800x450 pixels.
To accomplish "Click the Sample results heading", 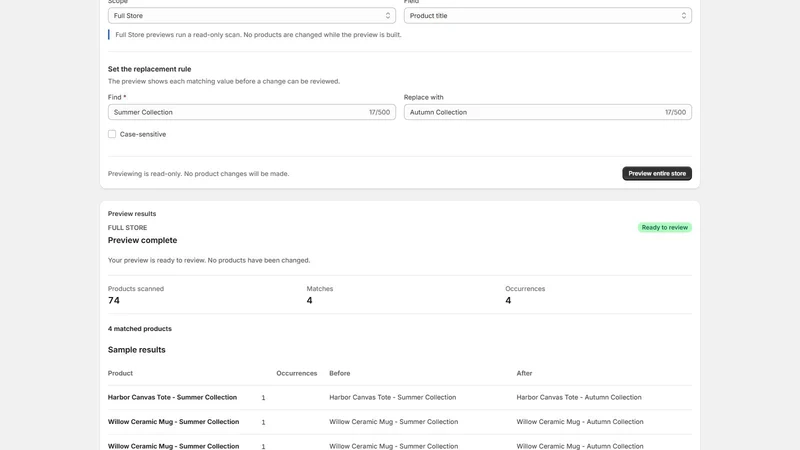I will [137, 350].
